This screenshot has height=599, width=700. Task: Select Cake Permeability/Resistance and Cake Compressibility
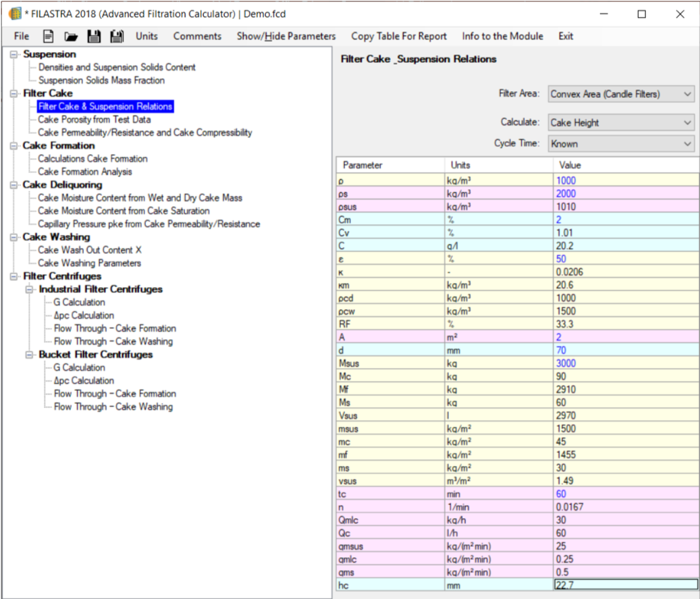click(145, 132)
